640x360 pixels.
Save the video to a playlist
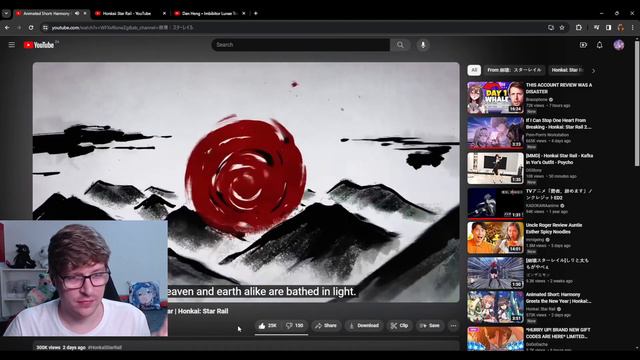coord(430,326)
